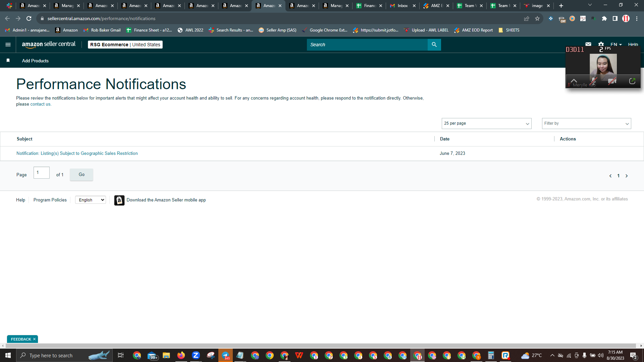This screenshot has width=644, height=362.
Task: Click the page number input field
Action: tap(42, 173)
